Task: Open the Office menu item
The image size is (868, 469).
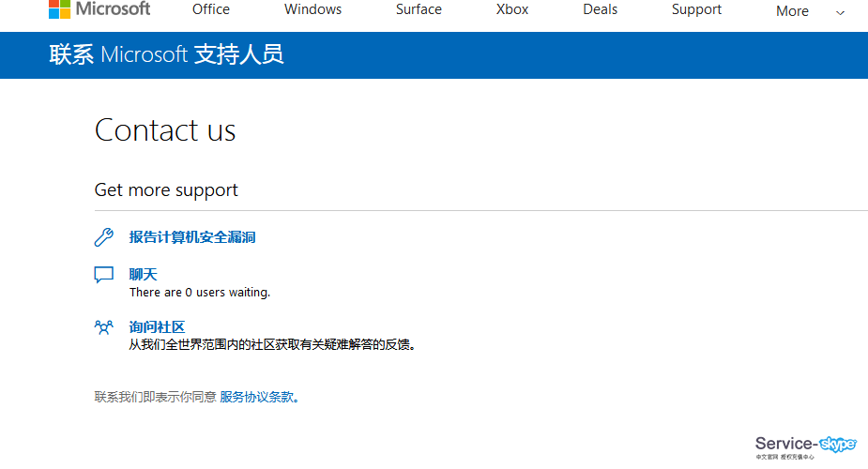Action: click(x=211, y=9)
